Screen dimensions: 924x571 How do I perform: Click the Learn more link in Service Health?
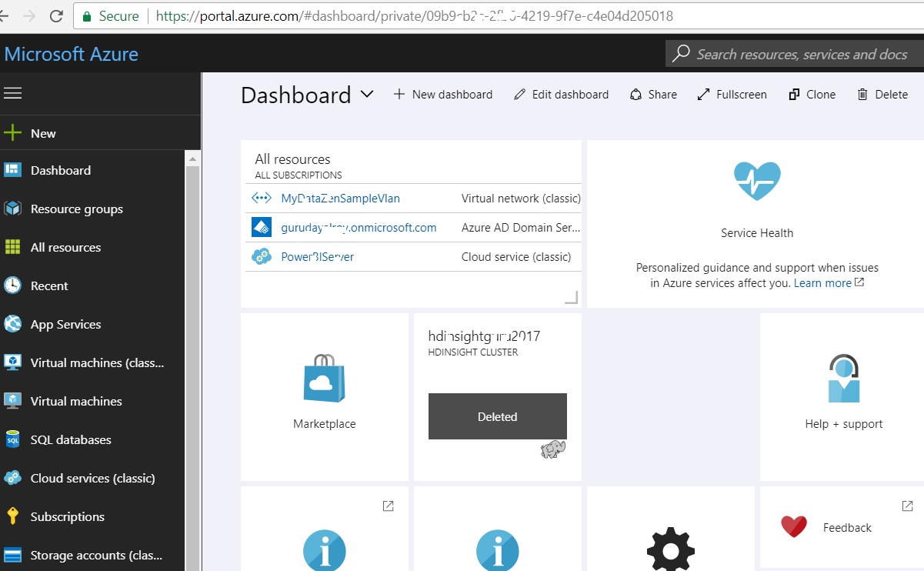click(x=822, y=282)
